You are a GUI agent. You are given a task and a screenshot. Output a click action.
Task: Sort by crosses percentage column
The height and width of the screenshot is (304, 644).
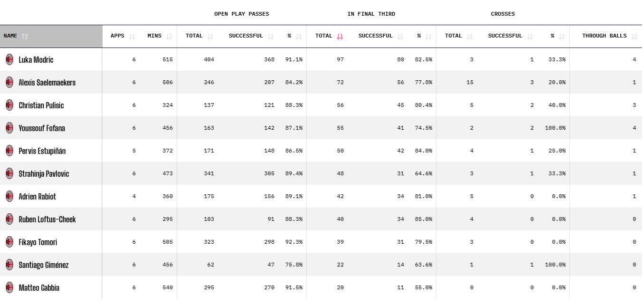coord(562,36)
